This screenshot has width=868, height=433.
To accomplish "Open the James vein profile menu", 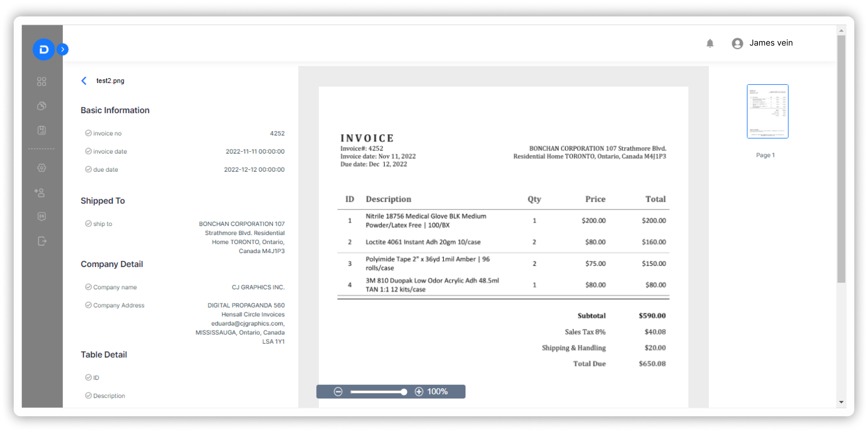I will pyautogui.click(x=771, y=43).
